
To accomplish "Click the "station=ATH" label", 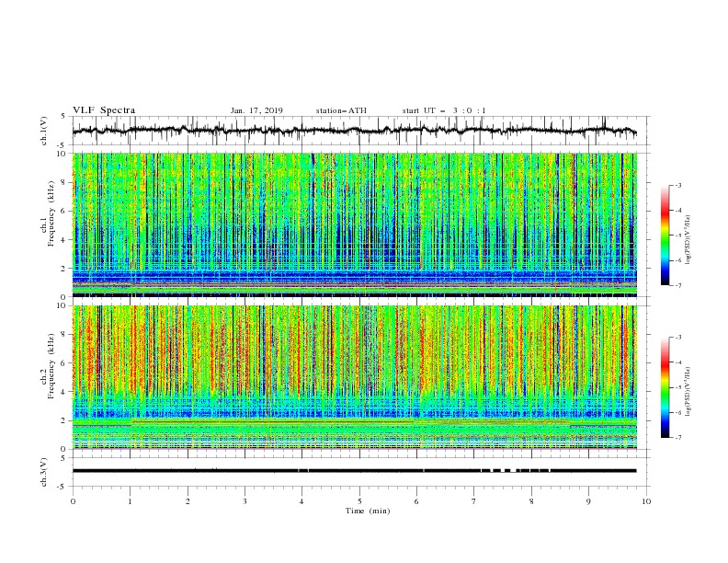I will pos(341,110).
